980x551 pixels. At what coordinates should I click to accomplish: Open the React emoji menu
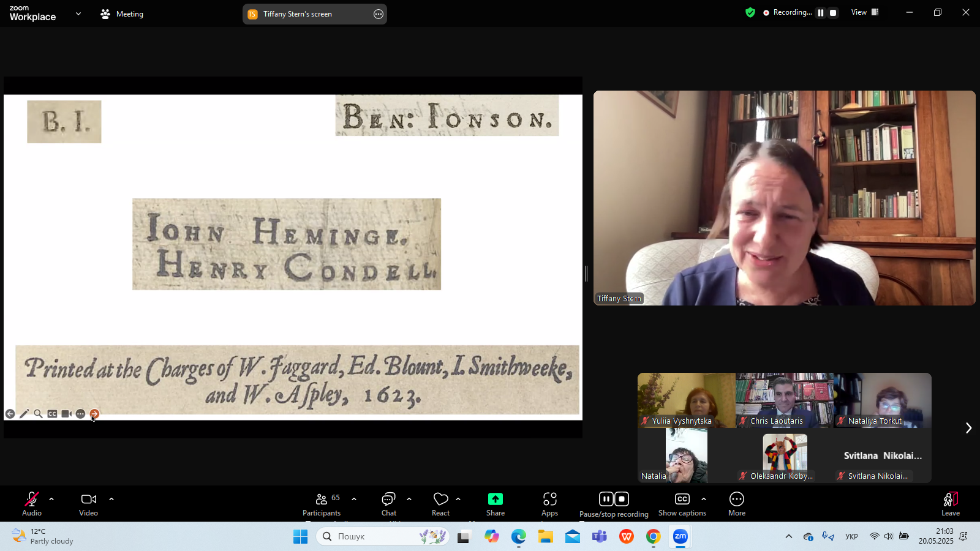[440, 504]
